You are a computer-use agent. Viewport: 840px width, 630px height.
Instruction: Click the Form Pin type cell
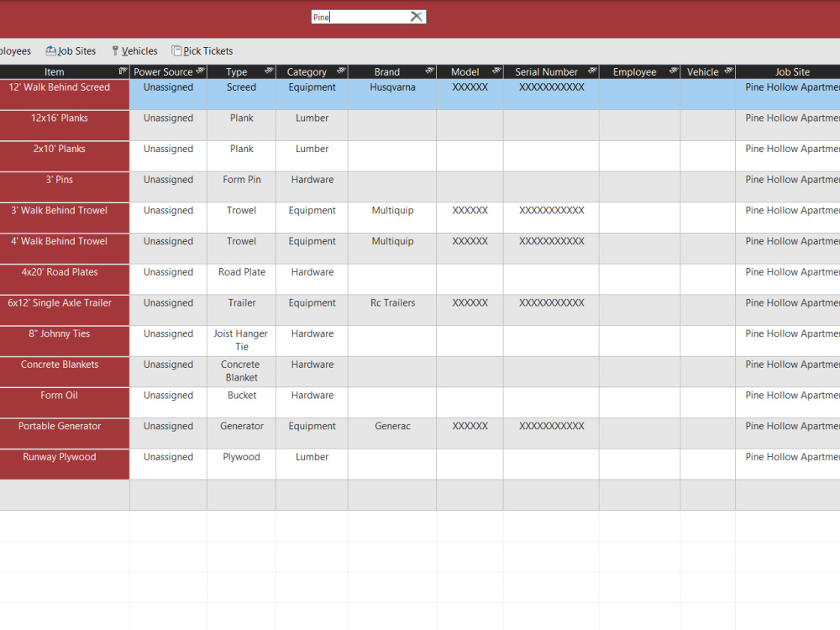(242, 187)
